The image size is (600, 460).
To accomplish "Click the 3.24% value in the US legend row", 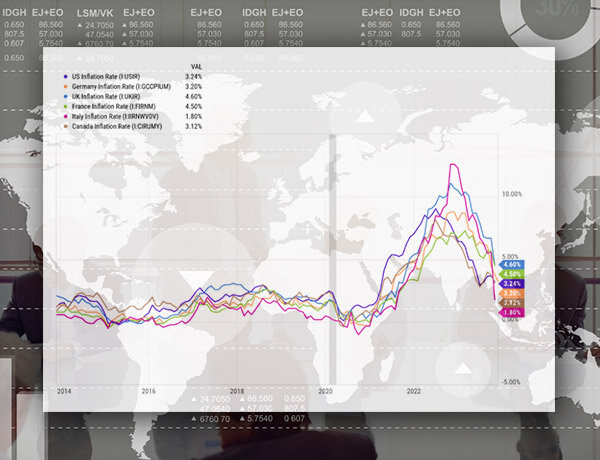I will pyautogui.click(x=194, y=77).
